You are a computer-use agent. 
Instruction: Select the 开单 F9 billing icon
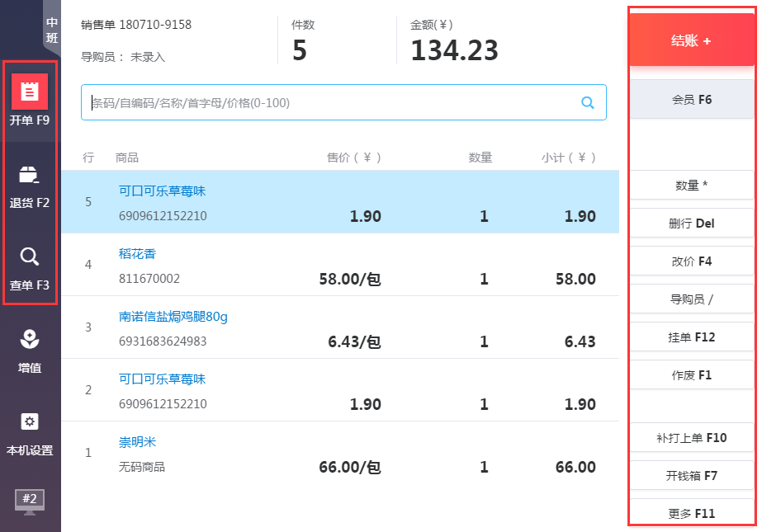(x=30, y=101)
